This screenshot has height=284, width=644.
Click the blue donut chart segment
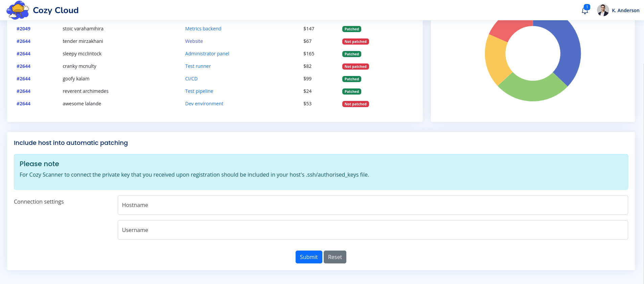pyautogui.click(x=568, y=47)
